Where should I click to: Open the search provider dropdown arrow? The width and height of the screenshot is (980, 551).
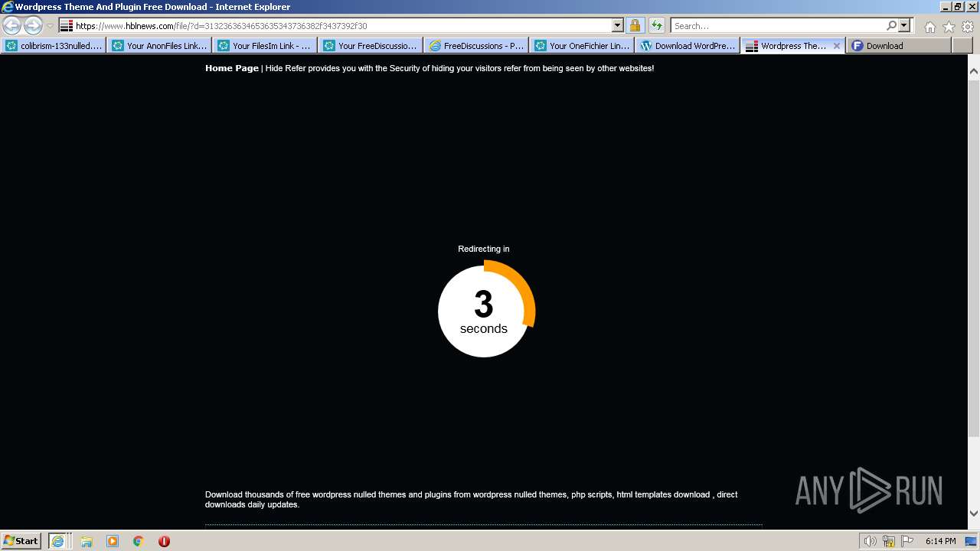pos(904,25)
